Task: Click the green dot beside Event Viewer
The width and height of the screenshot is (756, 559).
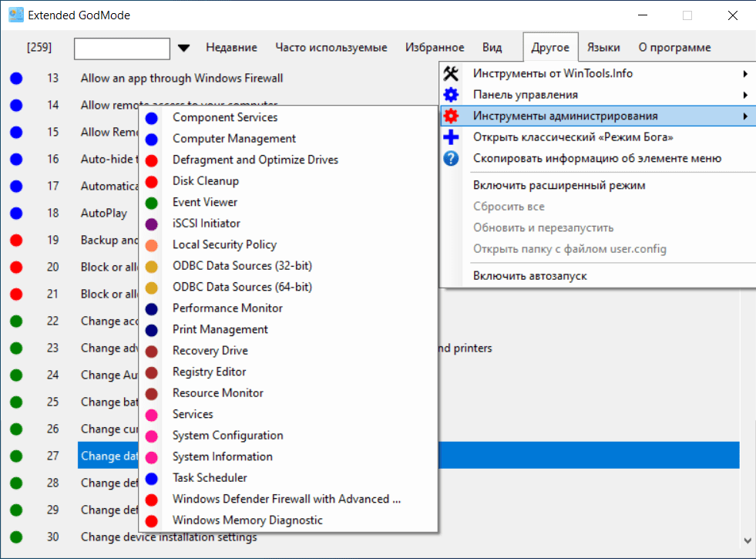Action: coord(151,203)
